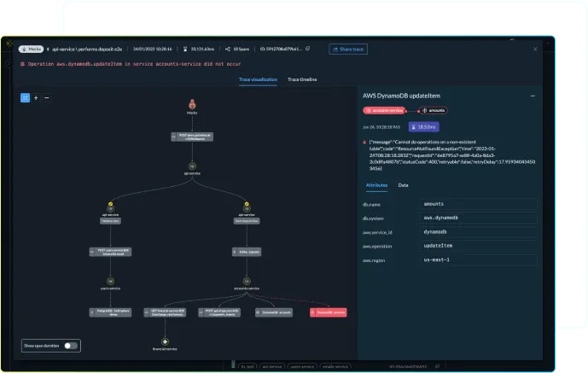Select the users-service node icon
Viewport: 588px width, 373px height.
point(110,281)
